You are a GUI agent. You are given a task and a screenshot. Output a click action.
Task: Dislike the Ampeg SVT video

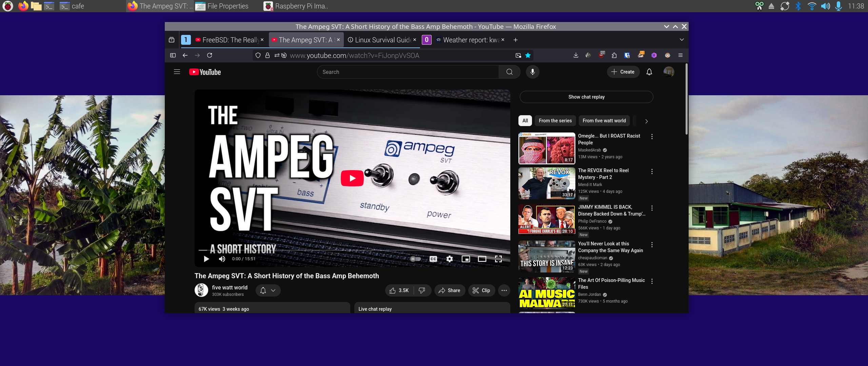[x=422, y=290]
